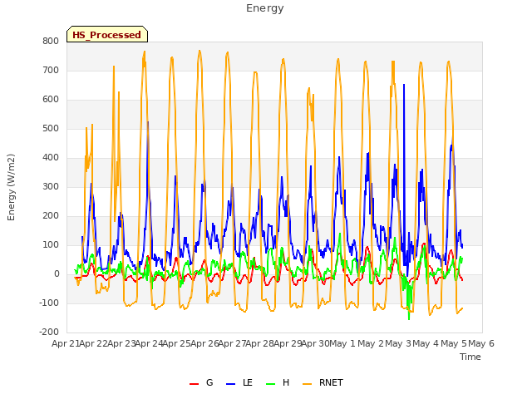The width and height of the screenshot is (532, 399).
Task: Select the H legend entry
Action: coord(278,382)
